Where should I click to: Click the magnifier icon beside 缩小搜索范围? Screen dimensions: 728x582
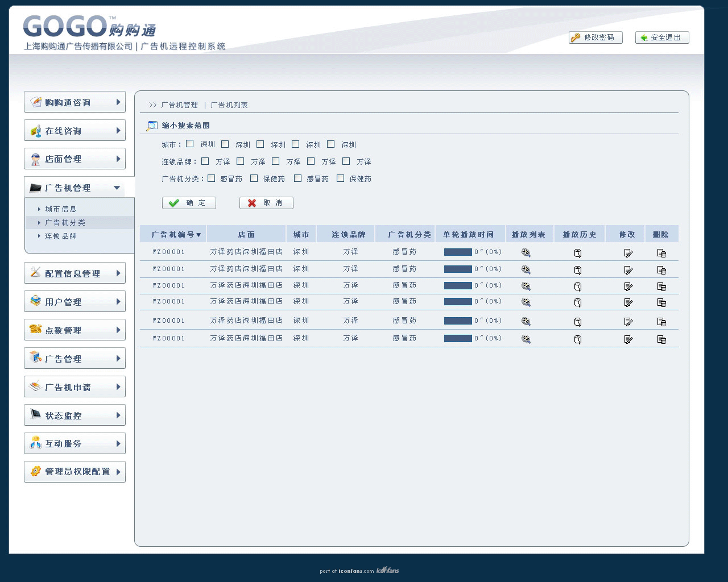(x=152, y=125)
